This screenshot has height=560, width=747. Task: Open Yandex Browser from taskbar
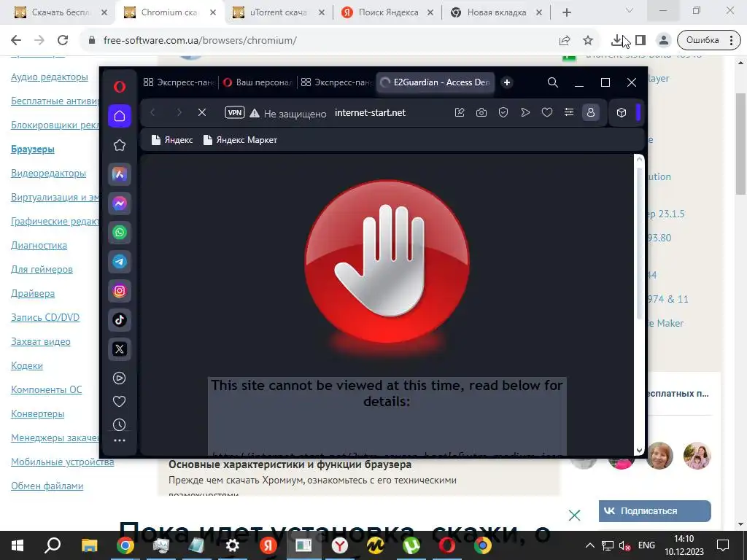point(340,545)
